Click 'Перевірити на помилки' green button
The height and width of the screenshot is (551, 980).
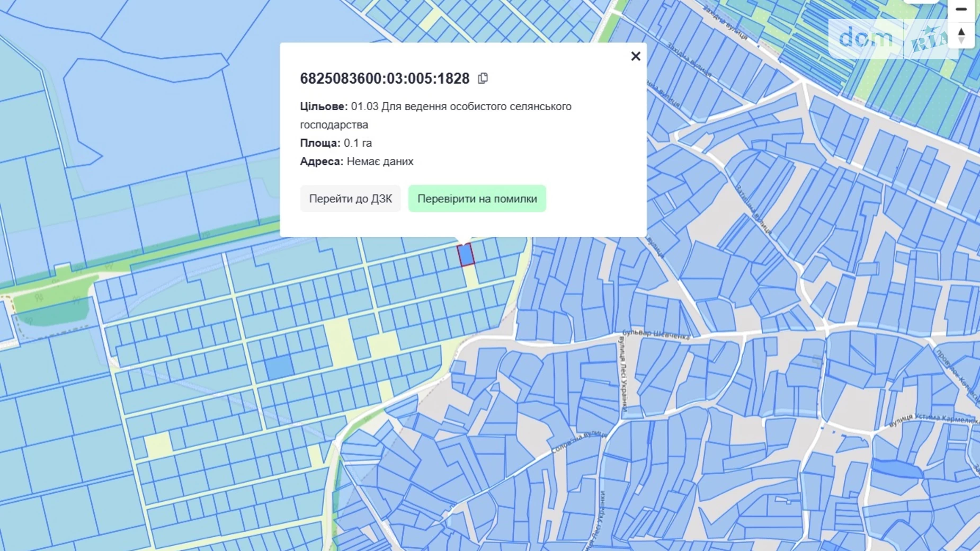point(477,199)
